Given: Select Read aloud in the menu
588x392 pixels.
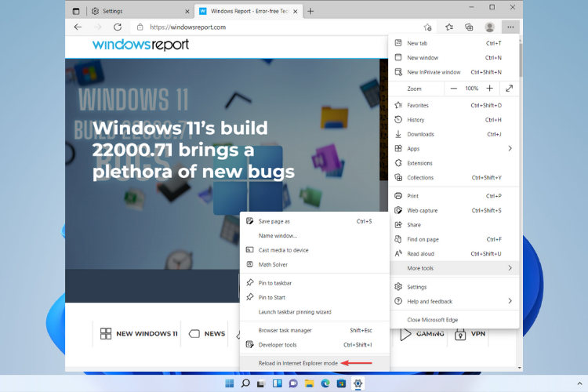Looking at the screenshot, I should [x=454, y=253].
